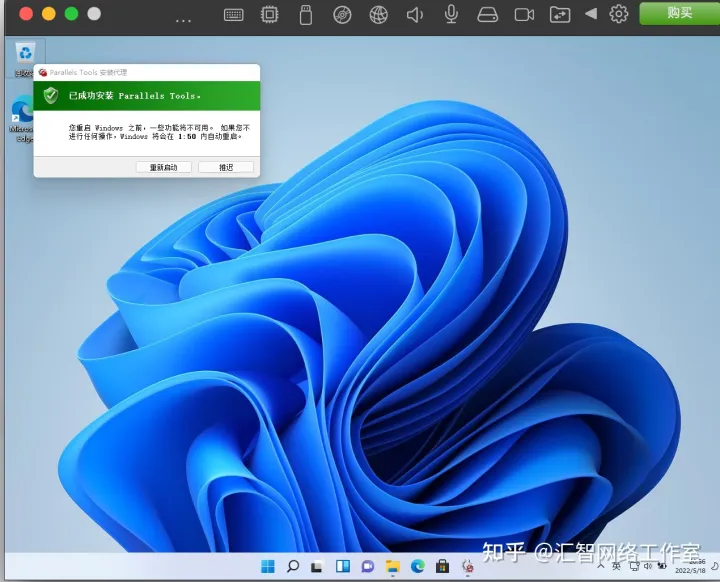Click the volume icon in system tray
The image size is (720, 582).
click(x=648, y=566)
